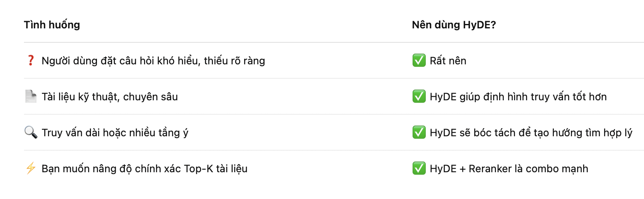Click 'HyDE + Reranker là combo mạnh' text
Viewport: 644px width, 199px height.
[x=509, y=169]
